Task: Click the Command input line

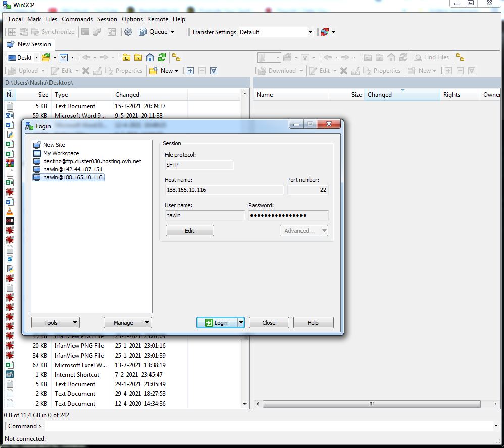Action: pos(269,426)
